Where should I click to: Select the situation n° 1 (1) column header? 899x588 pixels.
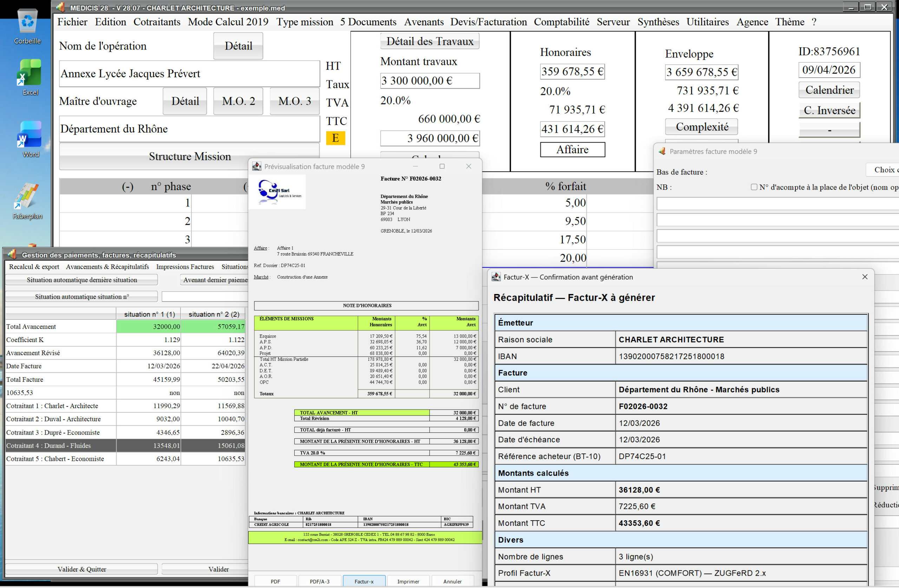149,314
